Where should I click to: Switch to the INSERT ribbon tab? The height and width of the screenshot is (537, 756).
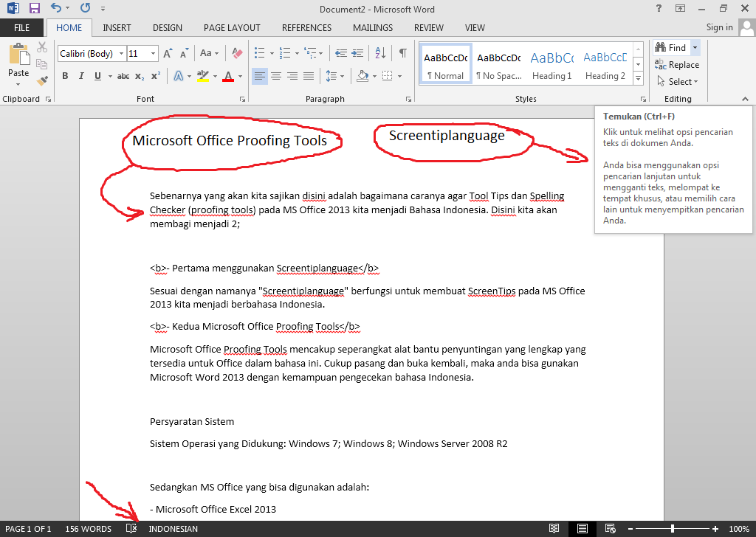(x=117, y=27)
